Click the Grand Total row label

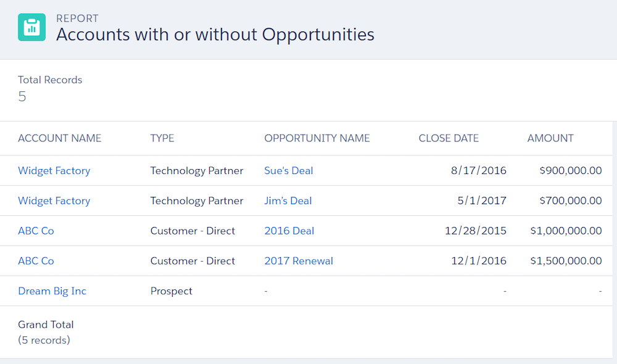[x=46, y=325]
